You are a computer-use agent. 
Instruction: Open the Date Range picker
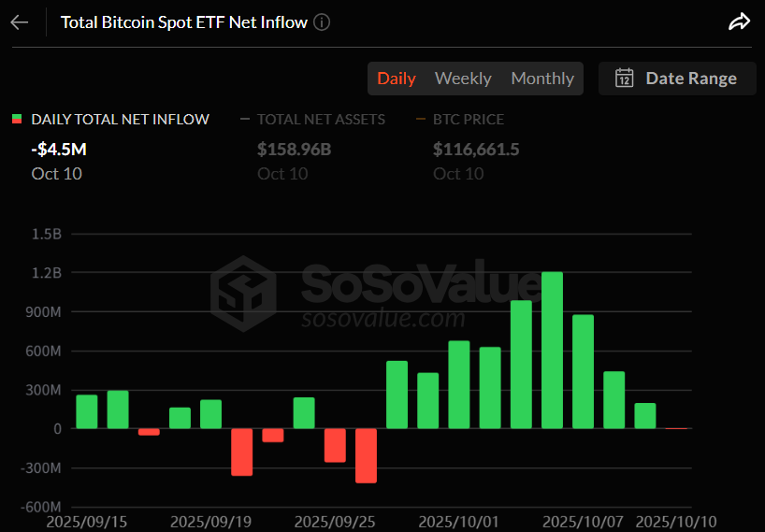676,79
